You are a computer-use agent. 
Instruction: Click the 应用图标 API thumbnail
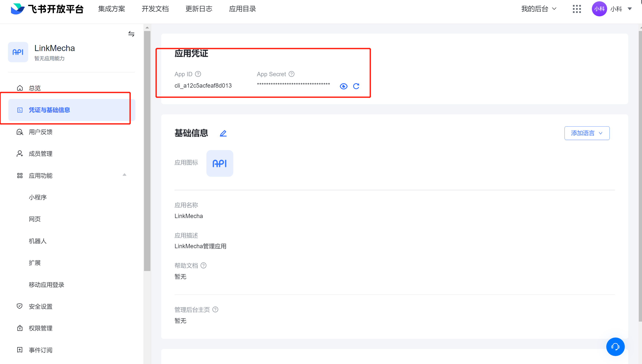pos(220,164)
